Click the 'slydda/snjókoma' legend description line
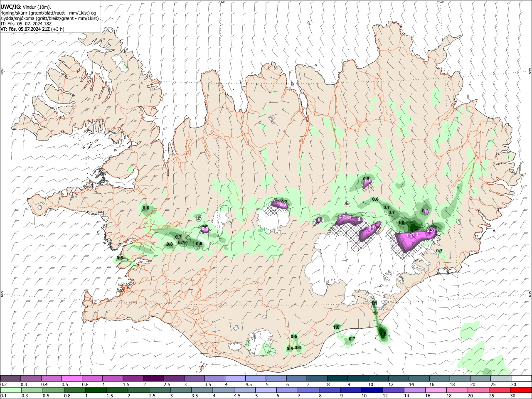This screenshot has width=532, height=399. [49, 18]
